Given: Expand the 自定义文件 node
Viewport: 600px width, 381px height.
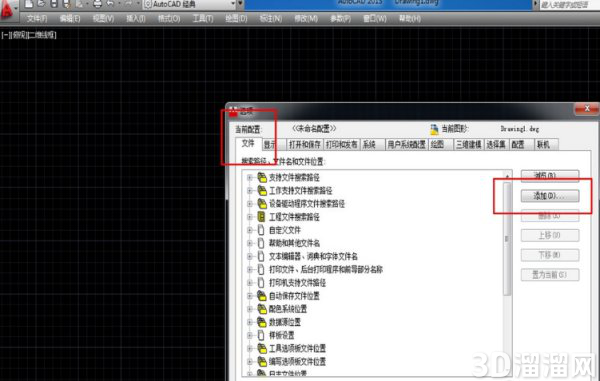Looking at the screenshot, I should [x=250, y=230].
